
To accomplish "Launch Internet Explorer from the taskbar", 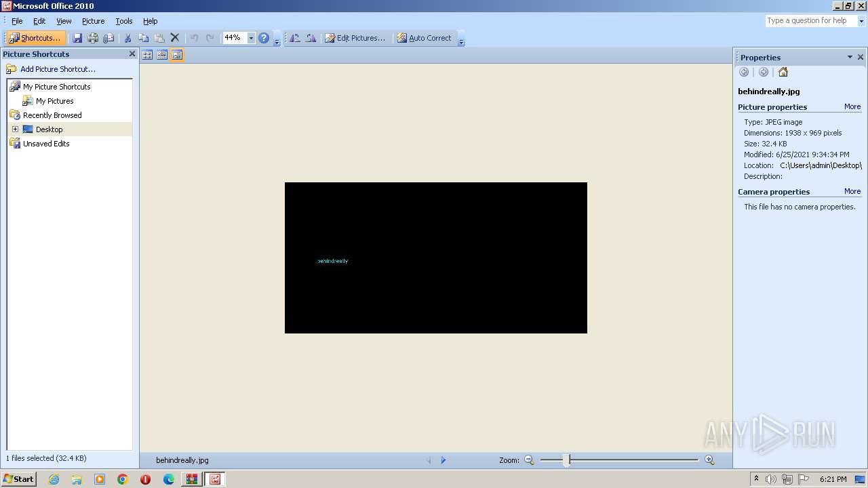I will [54, 479].
